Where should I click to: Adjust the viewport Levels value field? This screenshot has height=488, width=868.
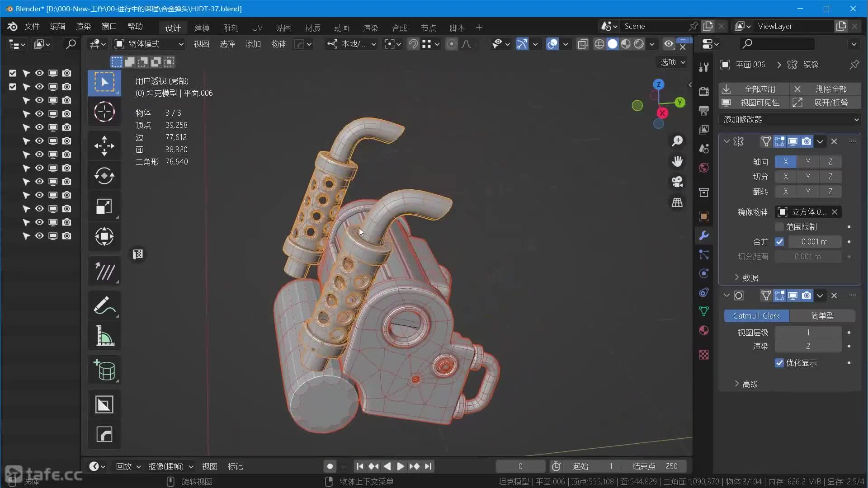click(x=807, y=333)
